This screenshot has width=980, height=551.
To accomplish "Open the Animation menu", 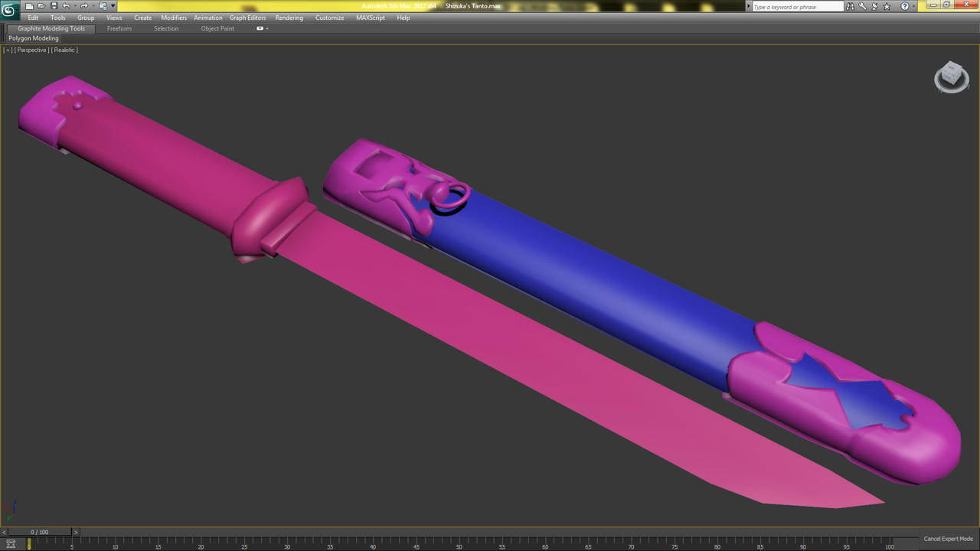I will [x=207, y=18].
